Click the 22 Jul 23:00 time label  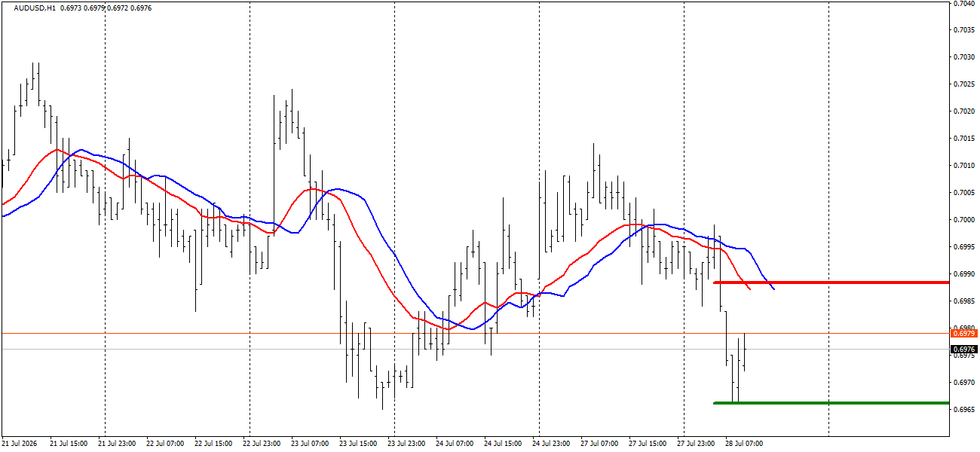coord(262,444)
